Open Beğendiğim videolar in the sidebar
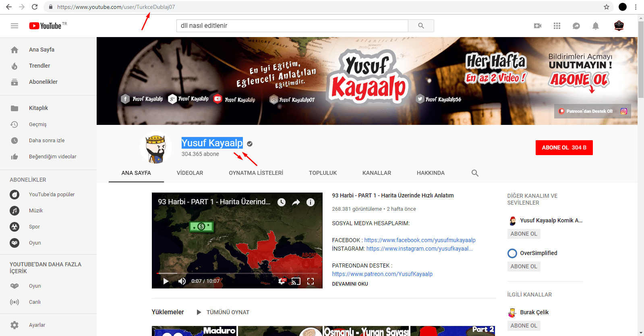This screenshot has width=644, height=336. [x=48, y=156]
